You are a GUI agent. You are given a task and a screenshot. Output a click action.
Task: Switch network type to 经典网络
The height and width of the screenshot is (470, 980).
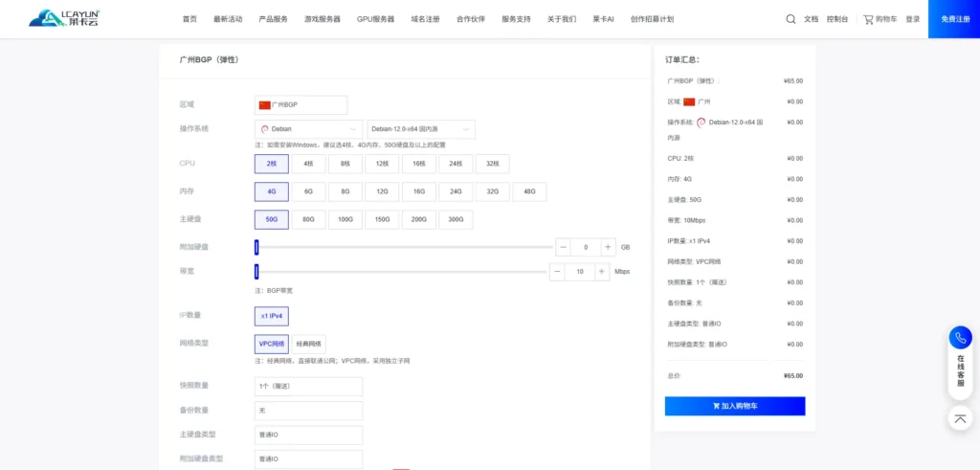[x=308, y=344]
